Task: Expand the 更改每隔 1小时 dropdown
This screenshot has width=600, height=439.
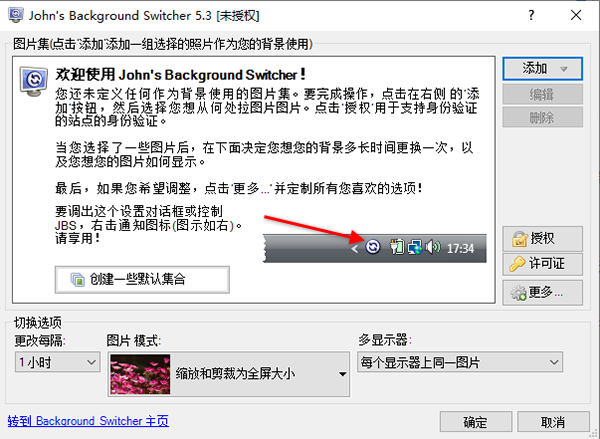Action: 58,362
